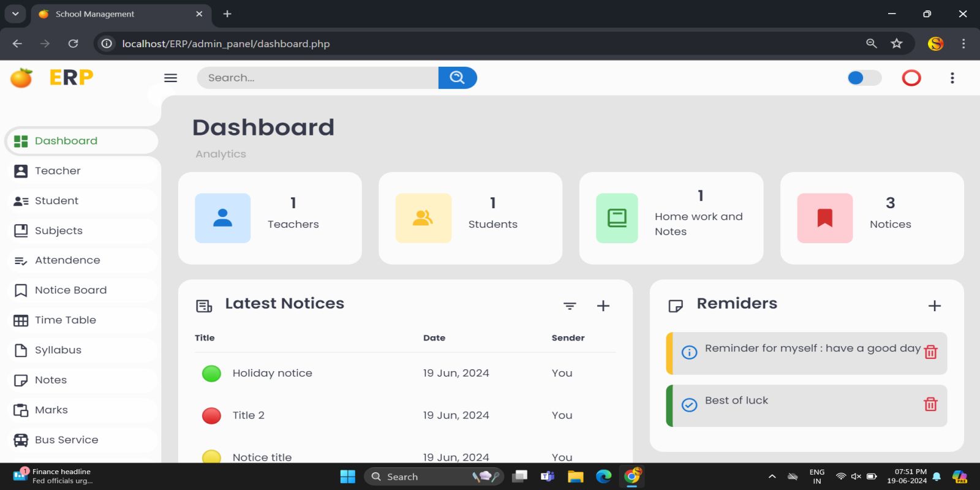980x490 pixels.
Task: Open the Dashboard sidebar item
Action: pyautogui.click(x=81, y=141)
